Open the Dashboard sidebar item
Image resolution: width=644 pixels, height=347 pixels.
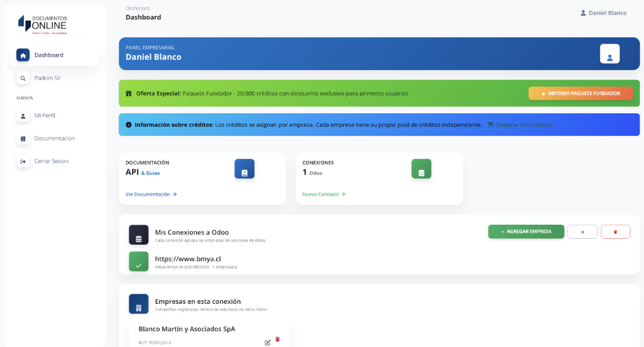(x=49, y=55)
